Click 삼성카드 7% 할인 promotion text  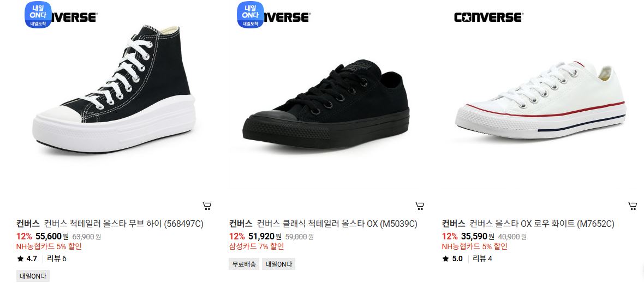(257, 246)
